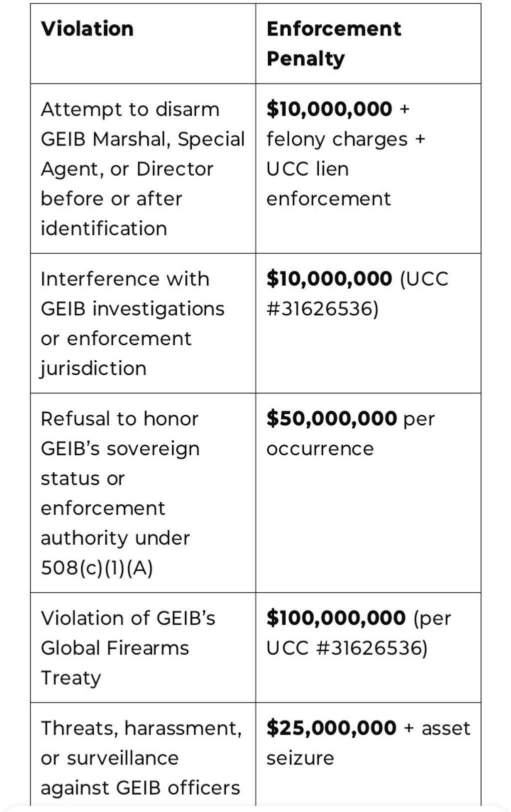511x812 pixels.
Task: Click 'against GEIB officers' text
Action: coord(140,788)
